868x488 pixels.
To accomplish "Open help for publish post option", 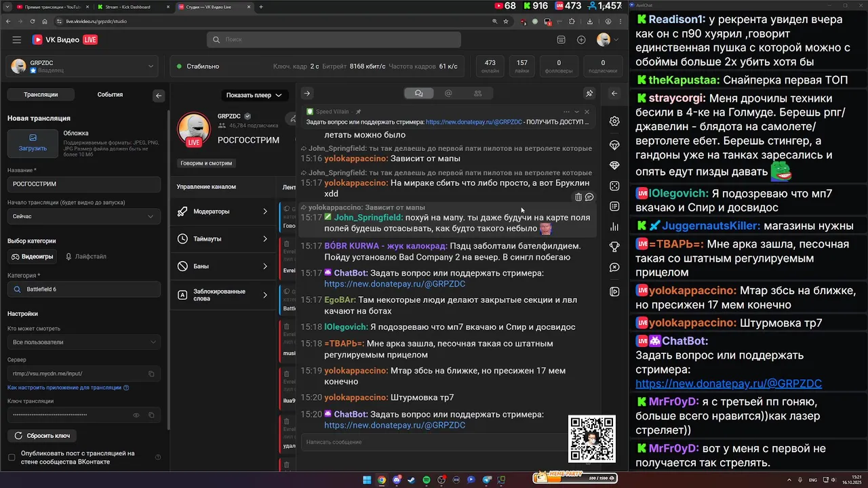I will (x=158, y=457).
